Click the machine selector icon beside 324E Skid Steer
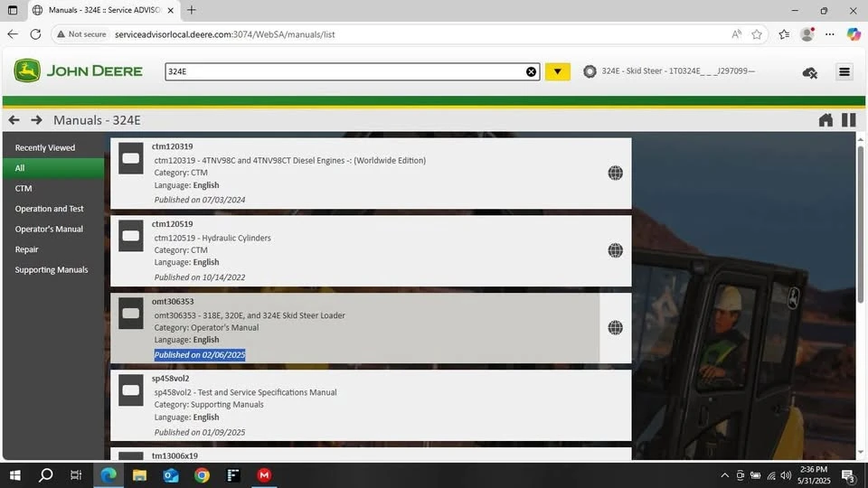This screenshot has height=488, width=868. click(590, 71)
